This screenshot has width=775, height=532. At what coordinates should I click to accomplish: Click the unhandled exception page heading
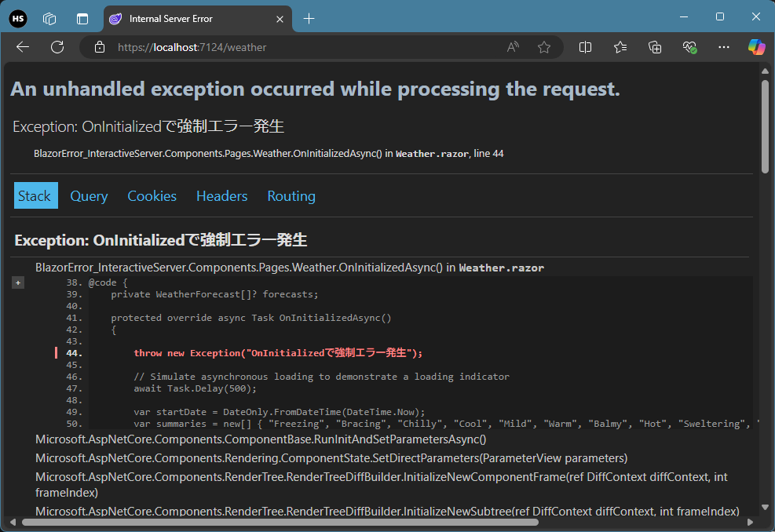(316, 89)
